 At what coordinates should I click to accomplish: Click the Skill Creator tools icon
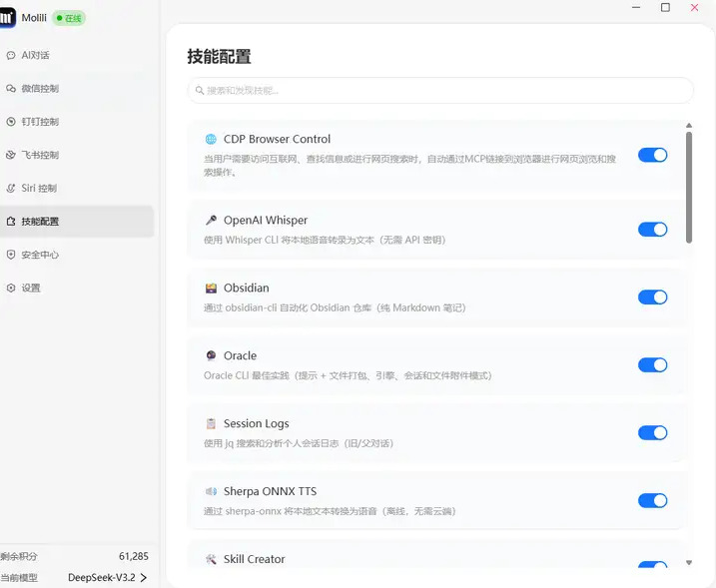click(x=211, y=560)
